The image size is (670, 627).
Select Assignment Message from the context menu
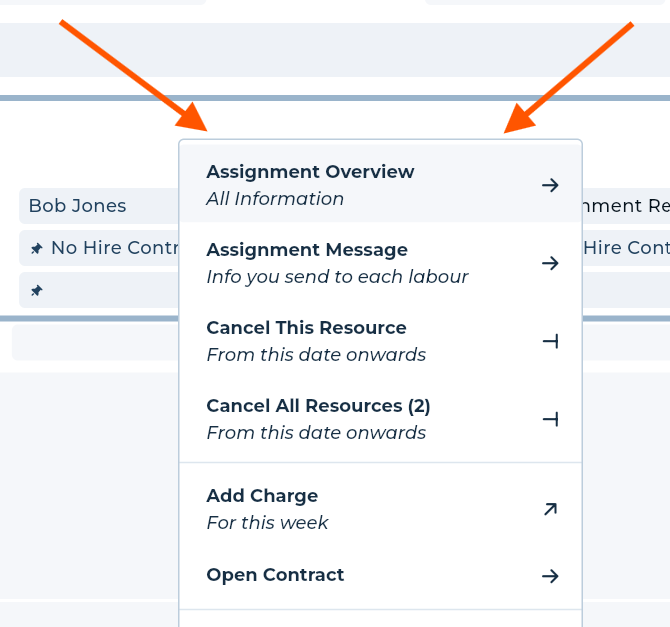point(380,263)
